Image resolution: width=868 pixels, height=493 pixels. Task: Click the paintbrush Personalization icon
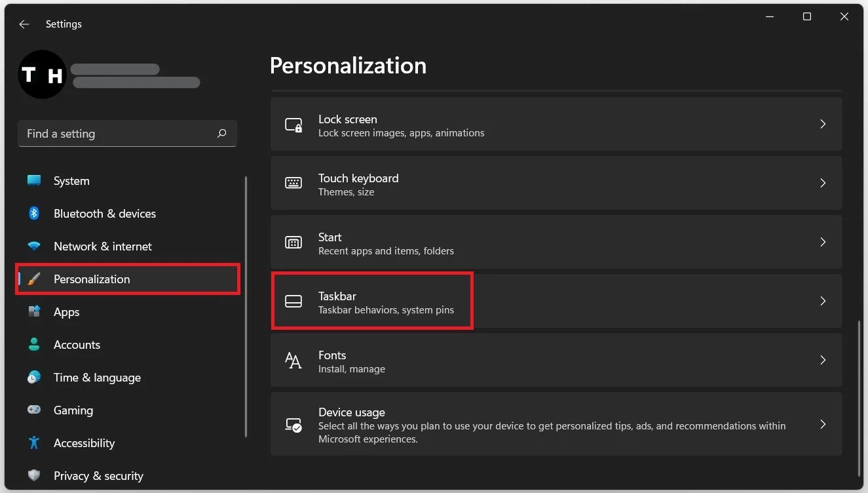click(x=34, y=279)
